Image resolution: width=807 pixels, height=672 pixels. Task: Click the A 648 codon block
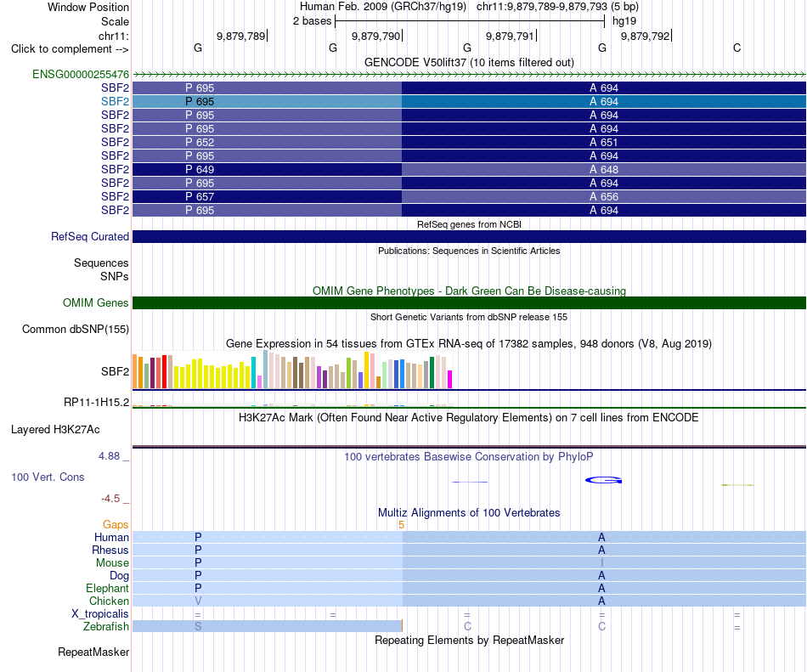point(604,169)
